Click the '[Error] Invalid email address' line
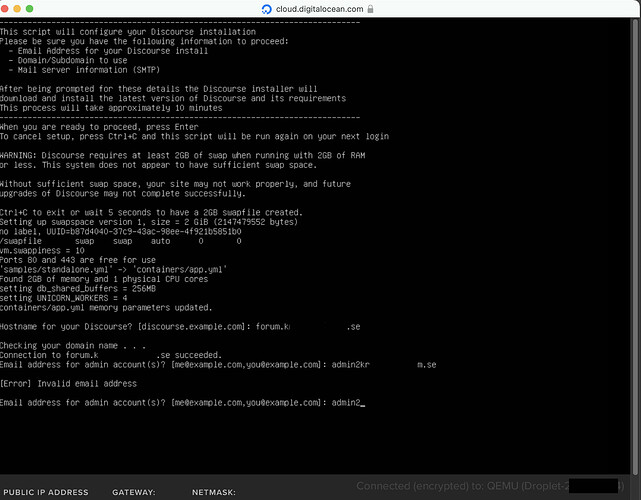Screen dimensions: 641x500 point(68,383)
